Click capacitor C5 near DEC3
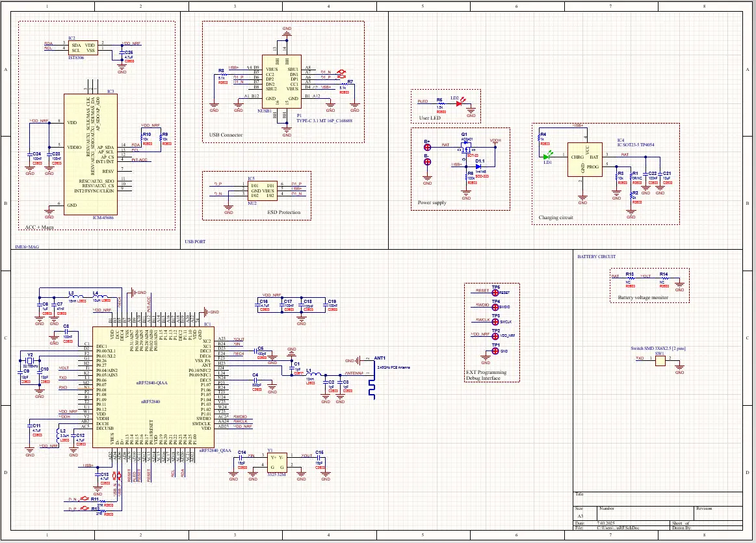Screen dimensions: 756x543 255,352
